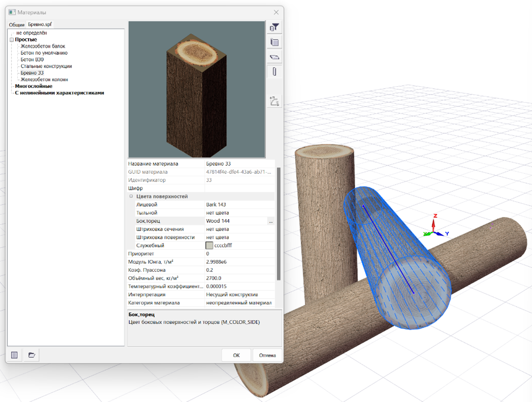
Task: Click the material filter funnel icon
Action: pyautogui.click(x=275, y=28)
